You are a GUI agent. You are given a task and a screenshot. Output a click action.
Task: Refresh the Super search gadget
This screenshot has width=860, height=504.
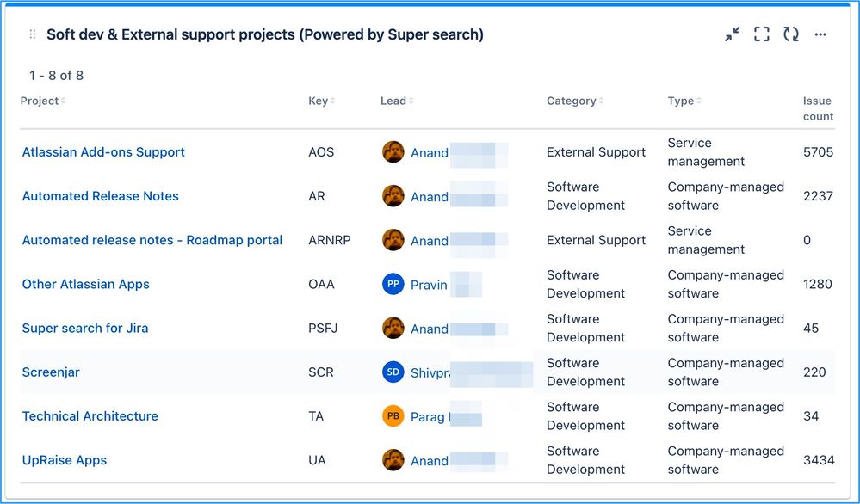coord(791,34)
